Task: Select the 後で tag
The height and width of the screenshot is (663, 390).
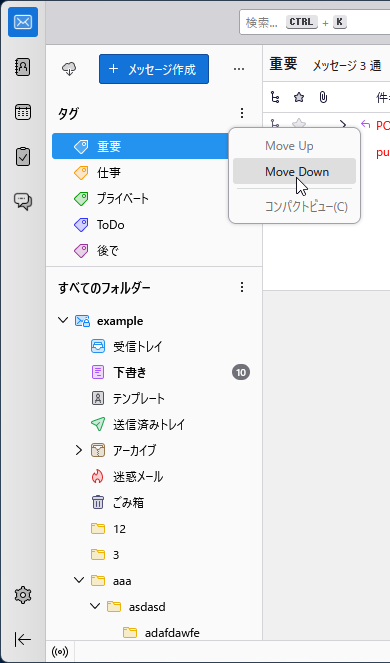Action: pyautogui.click(x=154, y=251)
